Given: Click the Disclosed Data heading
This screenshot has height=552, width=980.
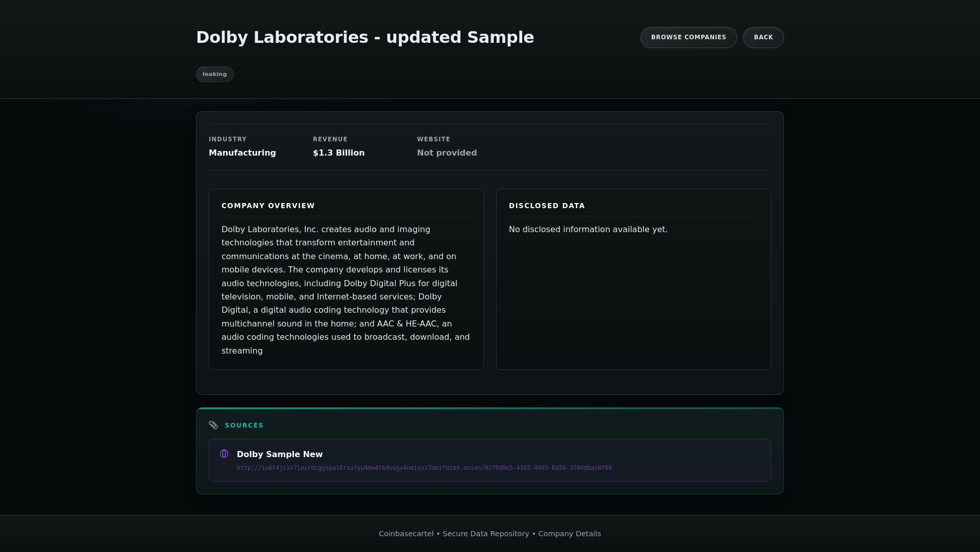Looking at the screenshot, I should 547,206.
